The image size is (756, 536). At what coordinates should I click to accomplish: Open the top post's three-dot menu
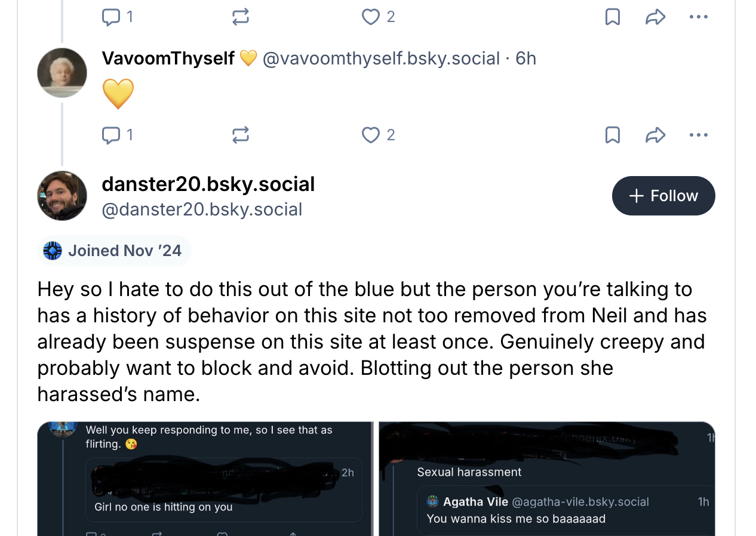697,17
